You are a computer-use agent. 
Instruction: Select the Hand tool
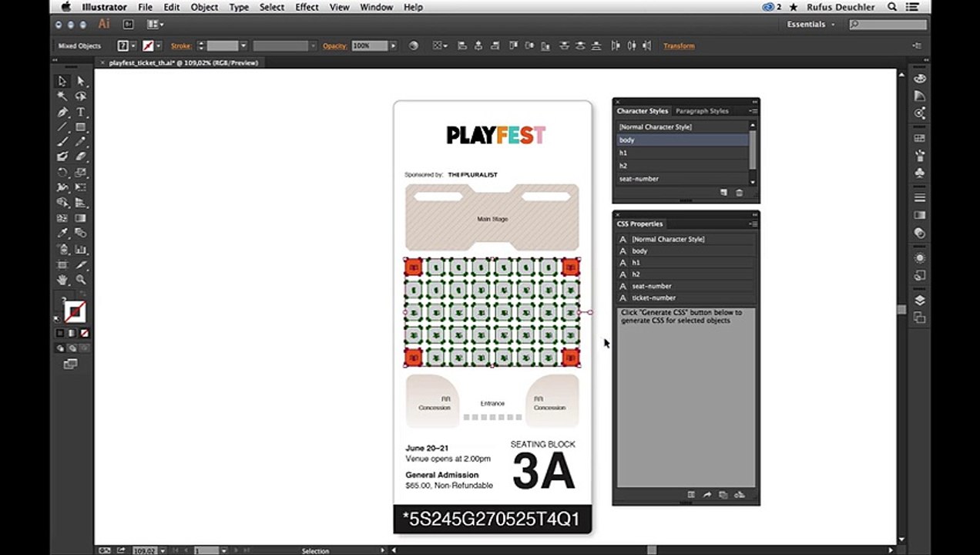pyautogui.click(x=62, y=280)
